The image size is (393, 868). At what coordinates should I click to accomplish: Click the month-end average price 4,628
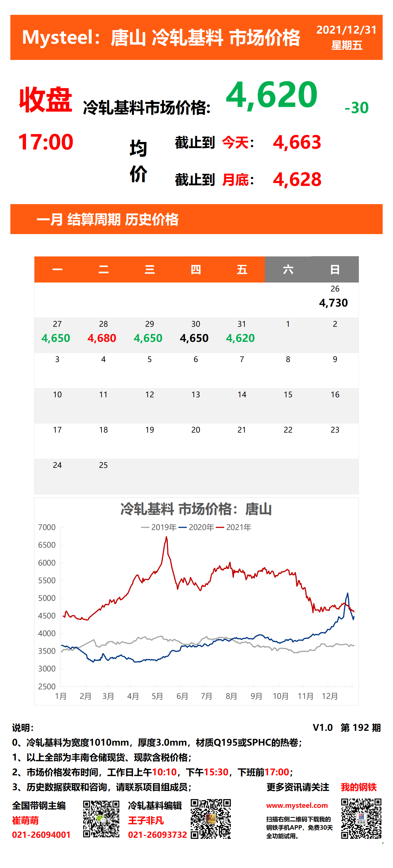(x=297, y=179)
